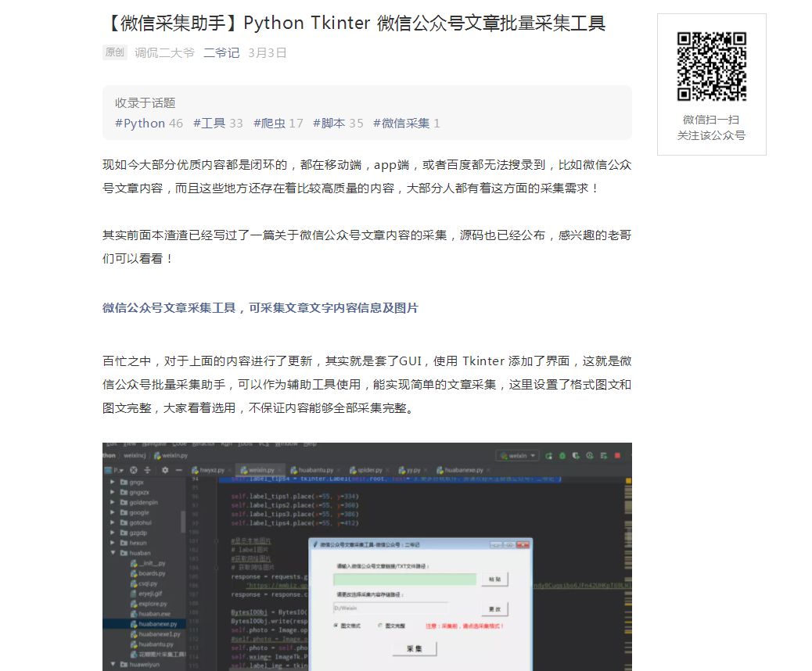
Task: Switch to spider.py editor tab
Action: click(x=369, y=470)
